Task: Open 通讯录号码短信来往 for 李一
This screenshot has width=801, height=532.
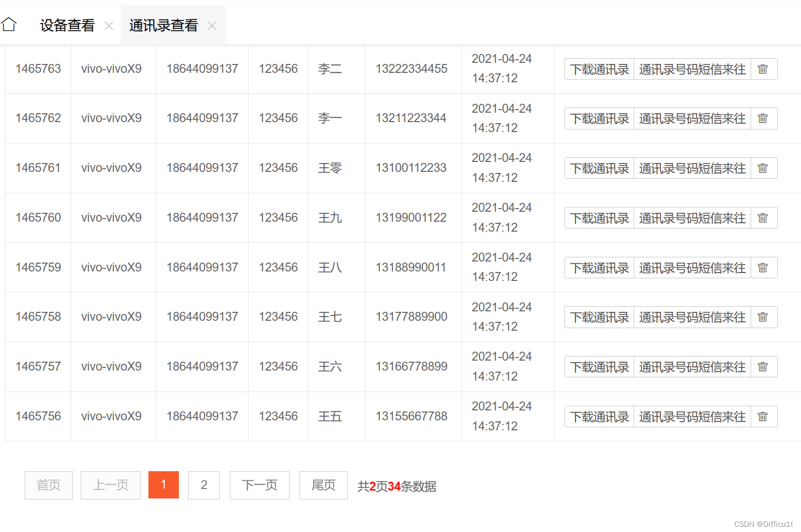Action: [x=692, y=118]
